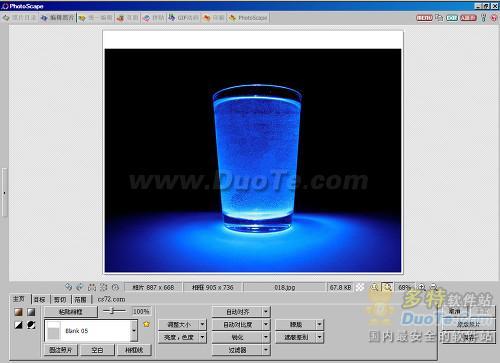500x363 pixels.
Task: Click the black-white invert icon
Action: 18,325
